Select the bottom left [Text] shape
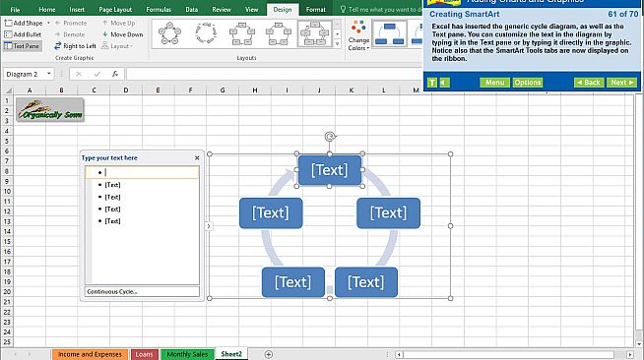The height and width of the screenshot is (360, 644). pyautogui.click(x=293, y=282)
